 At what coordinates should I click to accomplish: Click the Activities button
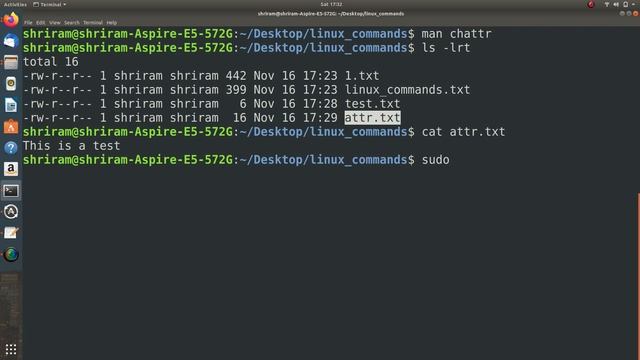click(15, 4)
